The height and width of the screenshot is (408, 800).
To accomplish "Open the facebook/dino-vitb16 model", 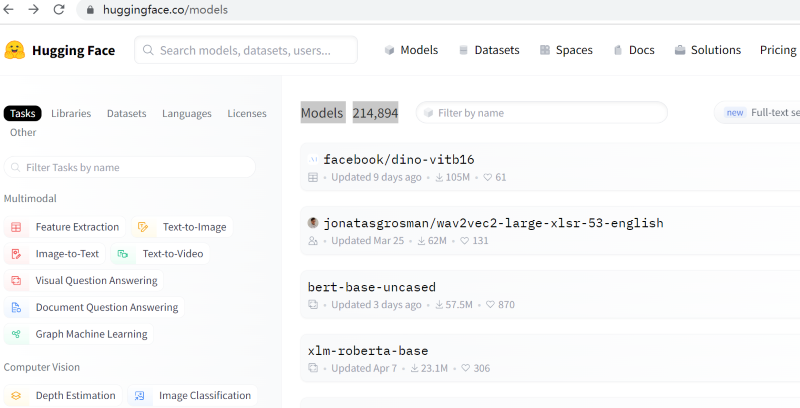I will click(398, 159).
